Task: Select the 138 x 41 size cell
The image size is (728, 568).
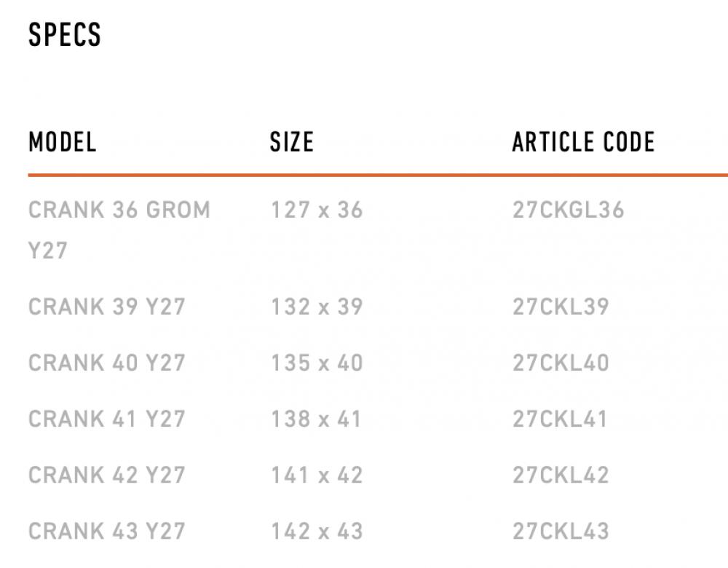Action: pos(316,419)
